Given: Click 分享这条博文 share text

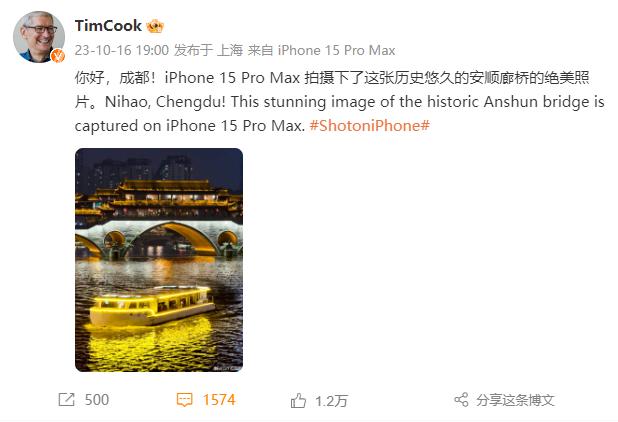Looking at the screenshot, I should (515, 400).
